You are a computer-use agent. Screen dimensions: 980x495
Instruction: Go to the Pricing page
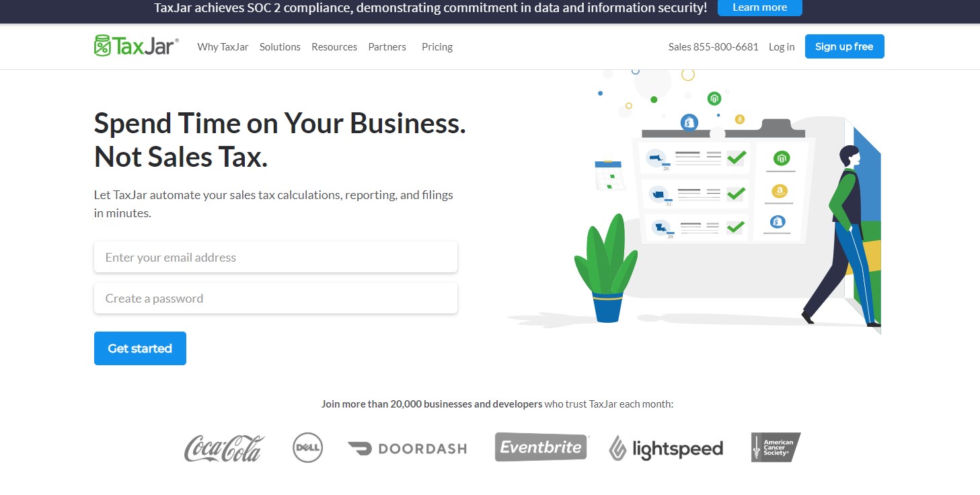click(437, 47)
